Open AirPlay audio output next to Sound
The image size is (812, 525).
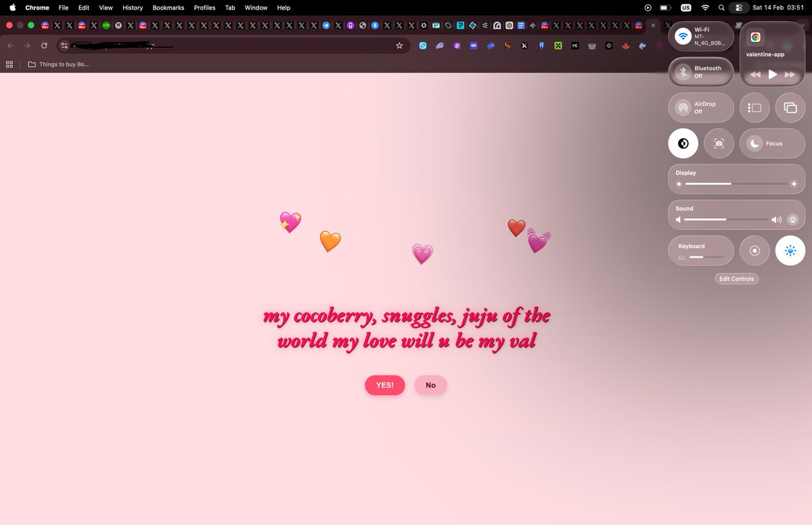tap(793, 219)
